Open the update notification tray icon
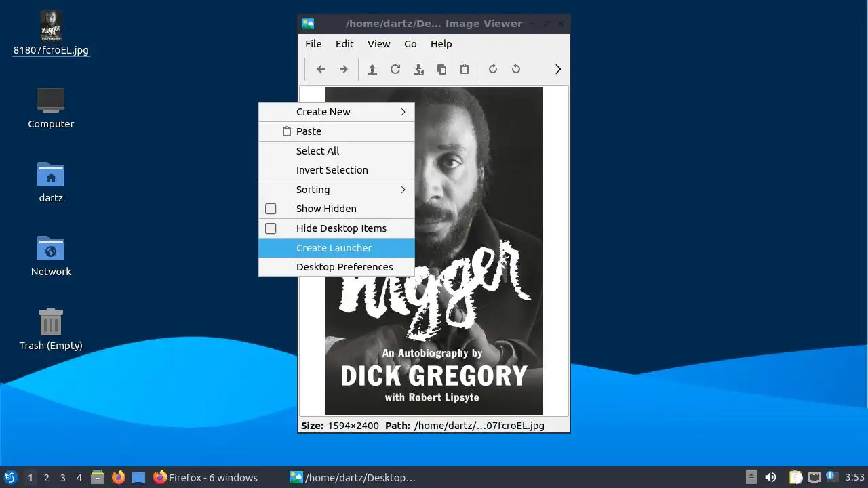The height and width of the screenshot is (488, 868). [x=832, y=477]
